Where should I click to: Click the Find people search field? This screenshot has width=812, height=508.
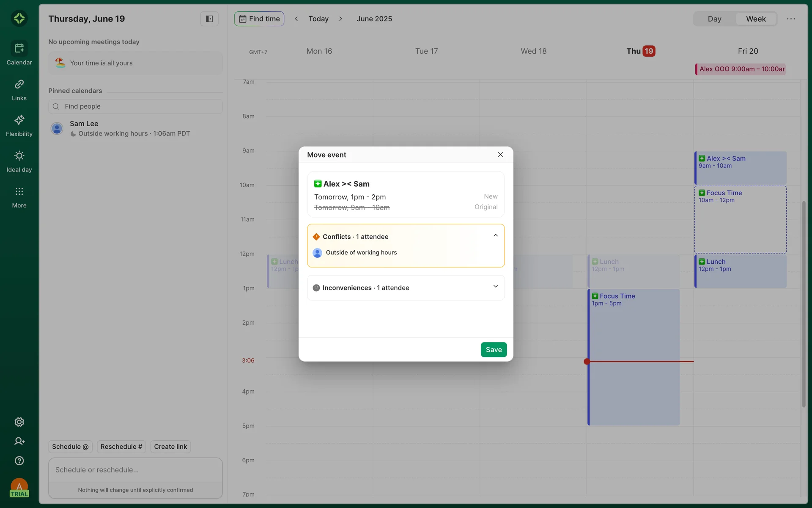tap(135, 106)
